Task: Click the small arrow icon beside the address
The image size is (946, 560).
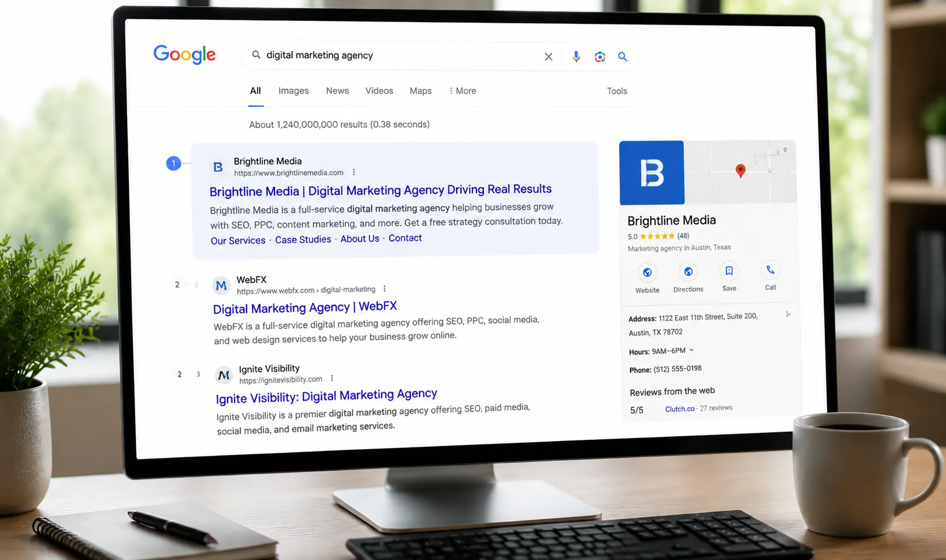Action: (788, 314)
